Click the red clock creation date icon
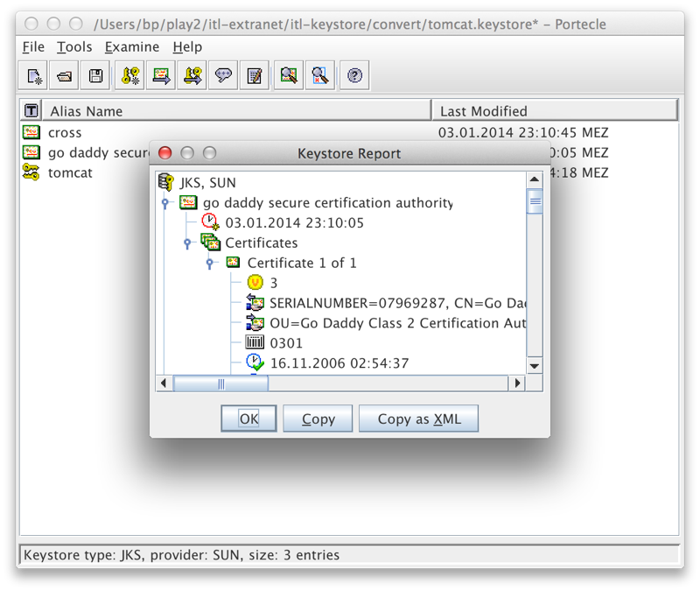 click(x=210, y=222)
